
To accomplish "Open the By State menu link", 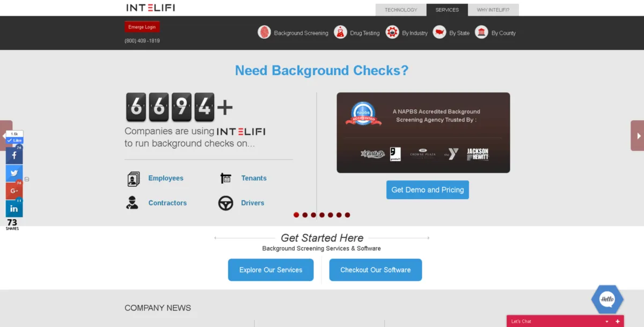I will 459,33.
